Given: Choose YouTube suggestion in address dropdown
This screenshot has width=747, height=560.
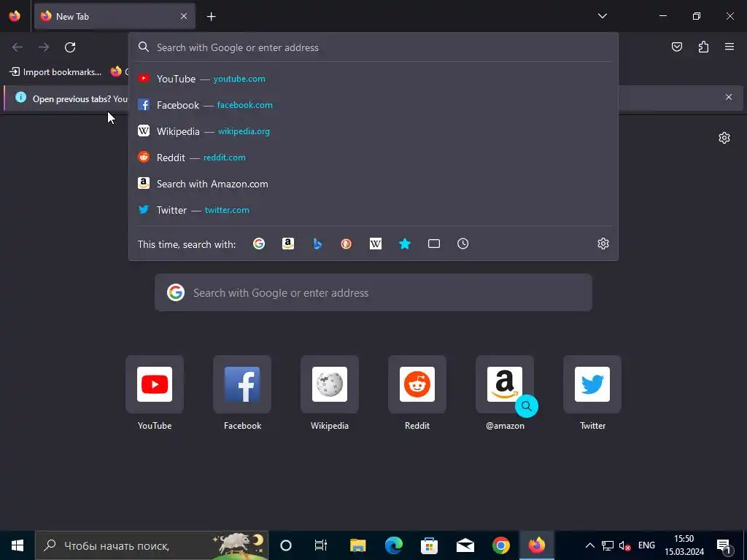Looking at the screenshot, I should click(x=374, y=79).
